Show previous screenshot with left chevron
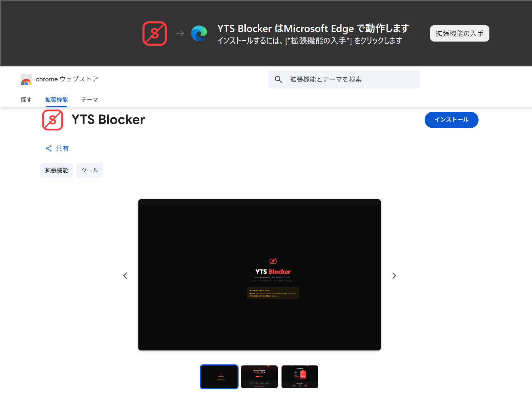 (x=125, y=276)
